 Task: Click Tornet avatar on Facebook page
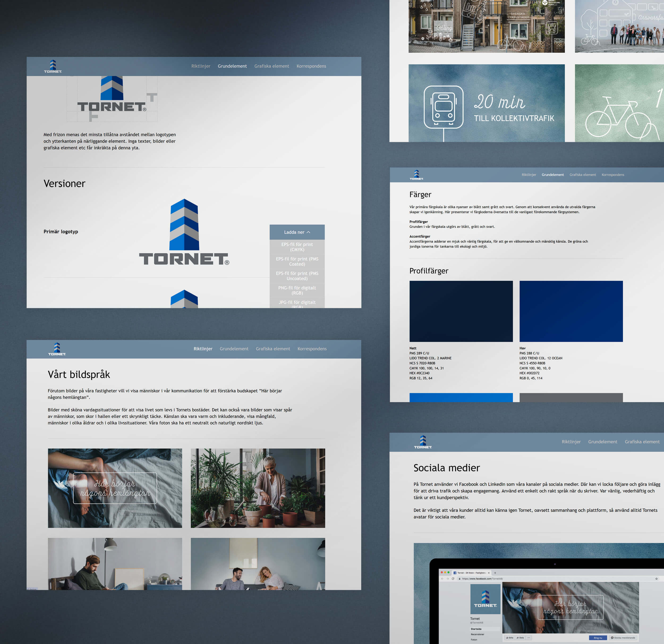pyautogui.click(x=485, y=599)
